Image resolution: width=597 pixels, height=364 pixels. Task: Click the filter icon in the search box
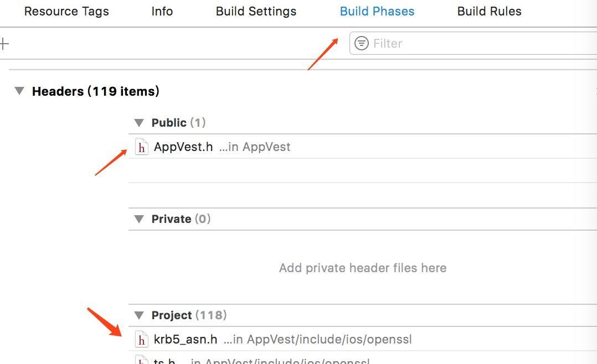click(362, 43)
